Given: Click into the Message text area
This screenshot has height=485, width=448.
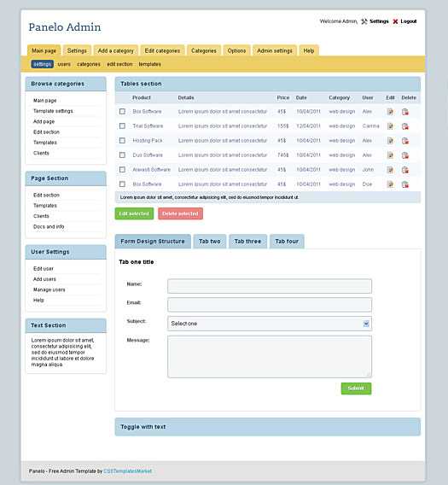Looking at the screenshot, I should click(x=270, y=357).
